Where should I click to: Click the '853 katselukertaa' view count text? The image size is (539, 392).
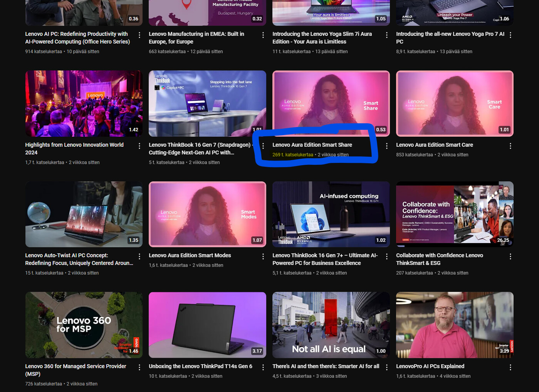click(415, 155)
